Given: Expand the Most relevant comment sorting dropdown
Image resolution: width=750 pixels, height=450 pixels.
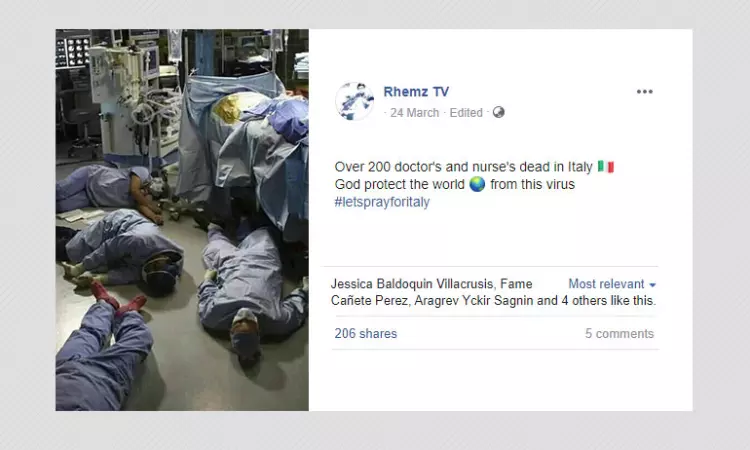Looking at the screenshot, I should (x=612, y=284).
